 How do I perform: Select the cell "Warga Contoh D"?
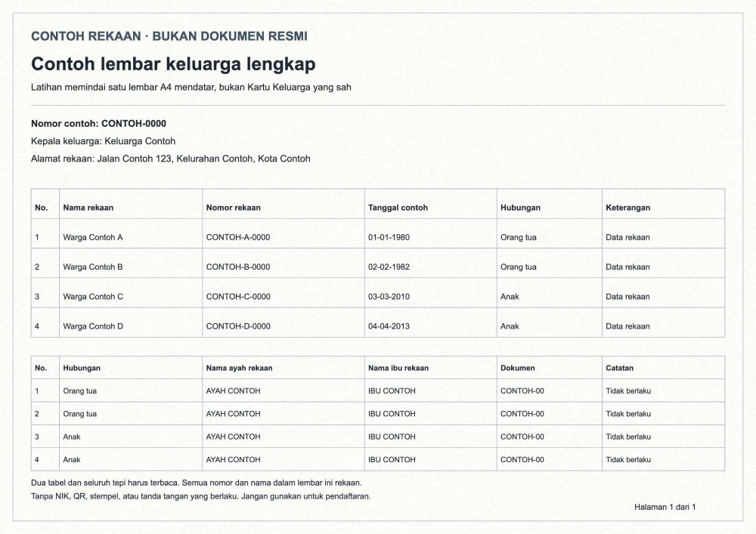(x=93, y=326)
